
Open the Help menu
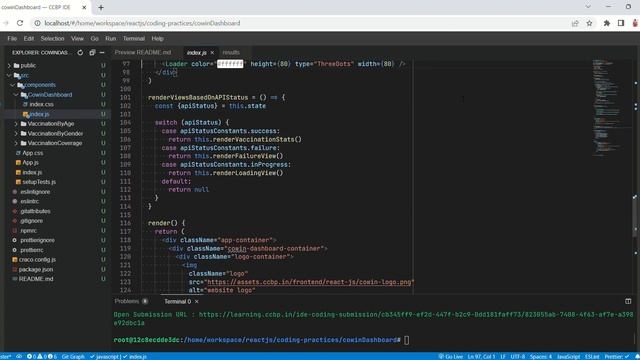(158, 38)
